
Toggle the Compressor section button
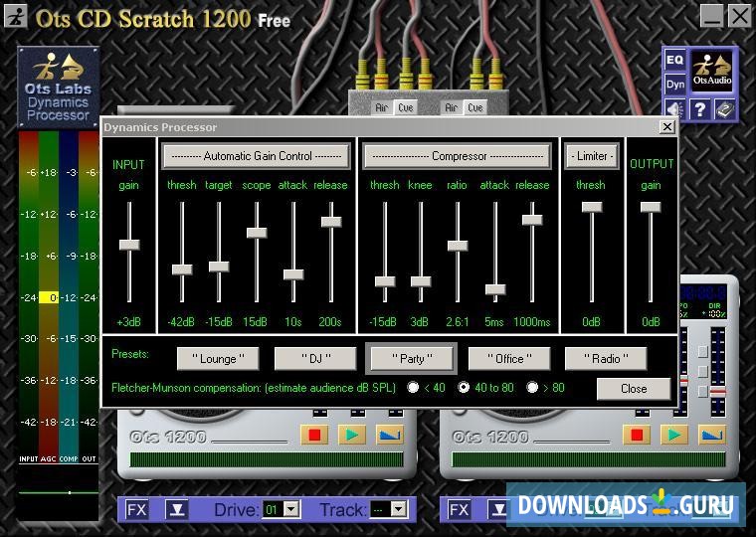(458, 156)
